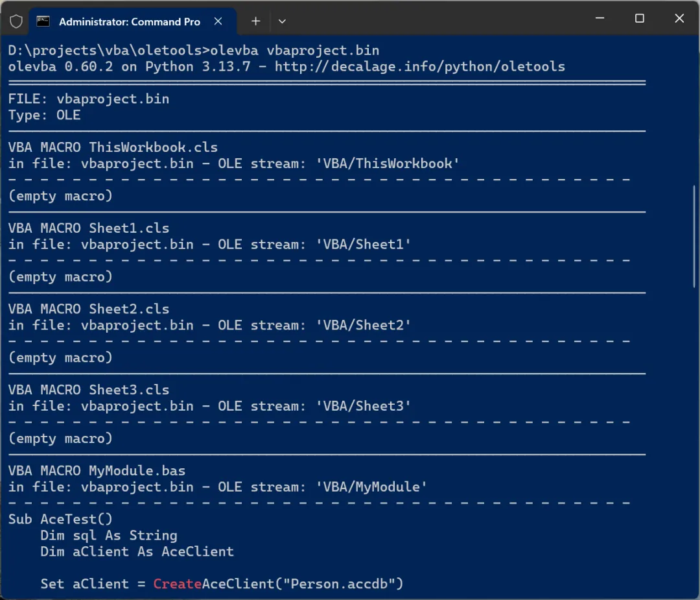Click the red highlighted 'Create' keyword

click(178, 584)
